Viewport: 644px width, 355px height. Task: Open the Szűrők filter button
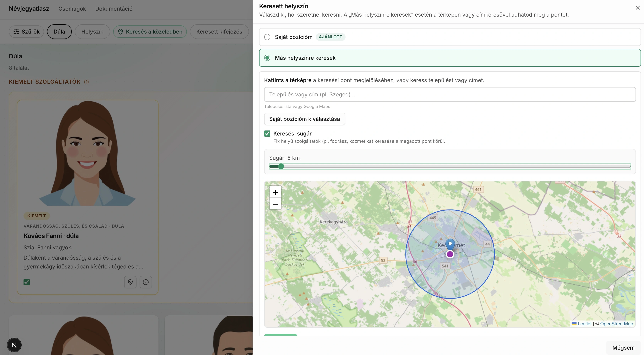26,32
